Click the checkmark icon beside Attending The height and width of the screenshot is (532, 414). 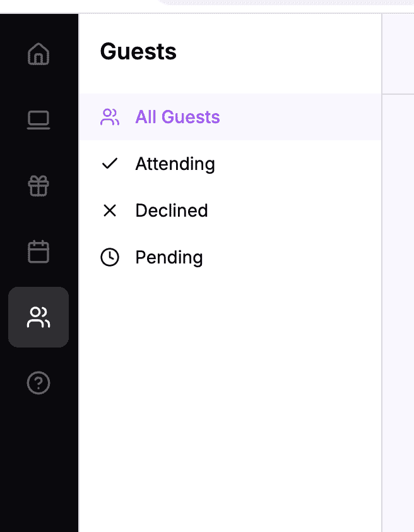click(110, 163)
